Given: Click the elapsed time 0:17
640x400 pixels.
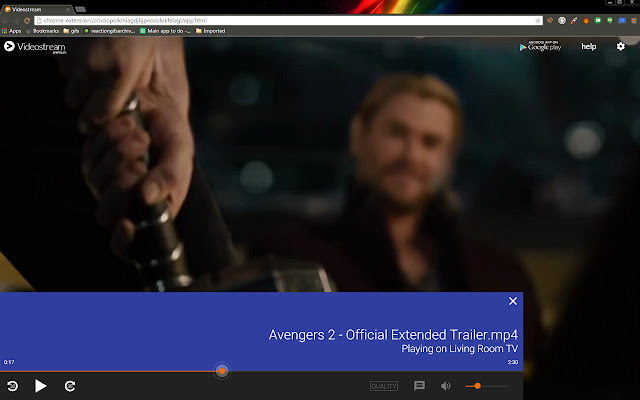Looking at the screenshot, I should [9, 362].
